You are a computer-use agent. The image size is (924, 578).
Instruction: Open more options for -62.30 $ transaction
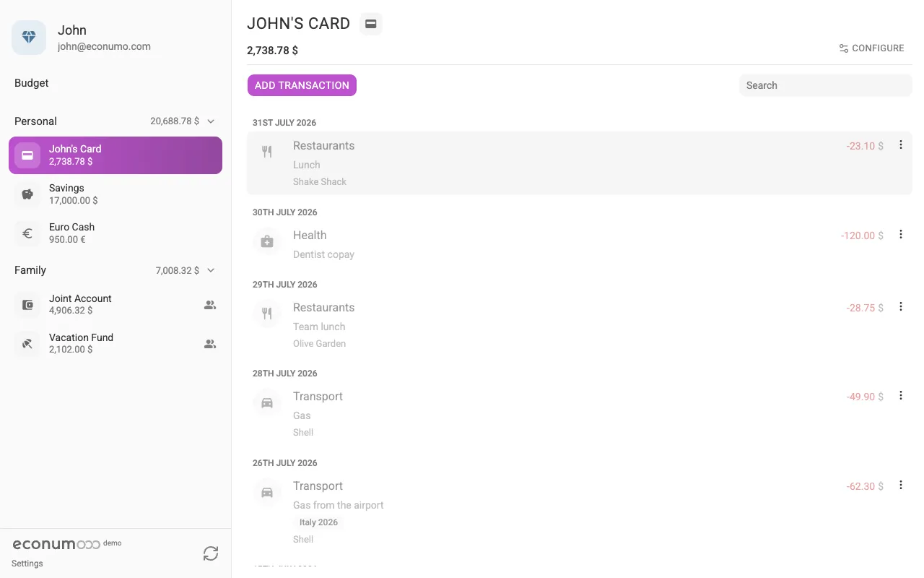[x=900, y=485]
